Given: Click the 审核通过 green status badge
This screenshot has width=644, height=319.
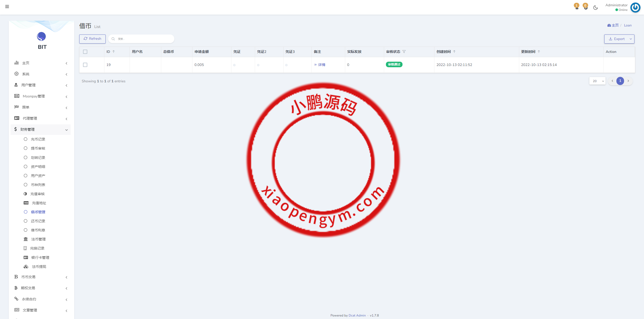Looking at the screenshot, I should tap(394, 64).
